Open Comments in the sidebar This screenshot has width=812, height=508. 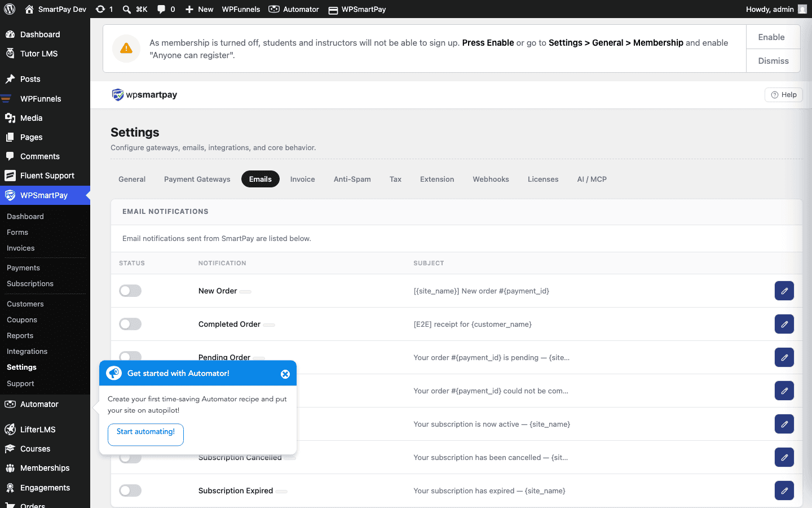click(x=45, y=156)
